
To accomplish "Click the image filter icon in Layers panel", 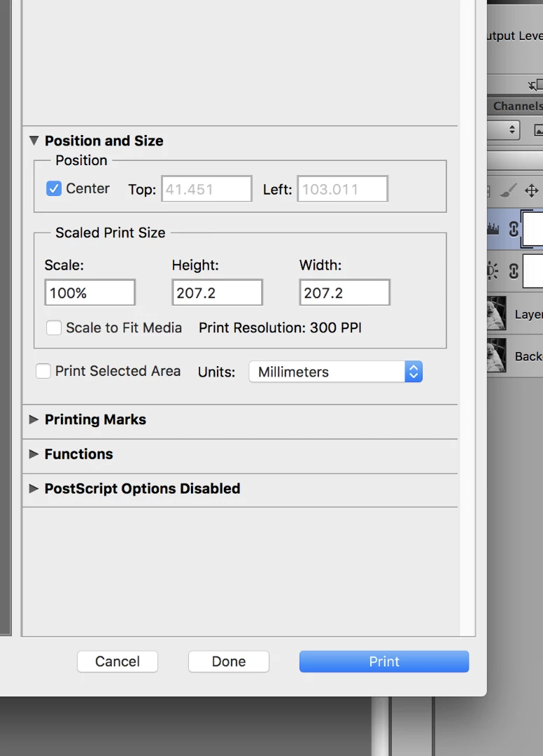I will [539, 129].
